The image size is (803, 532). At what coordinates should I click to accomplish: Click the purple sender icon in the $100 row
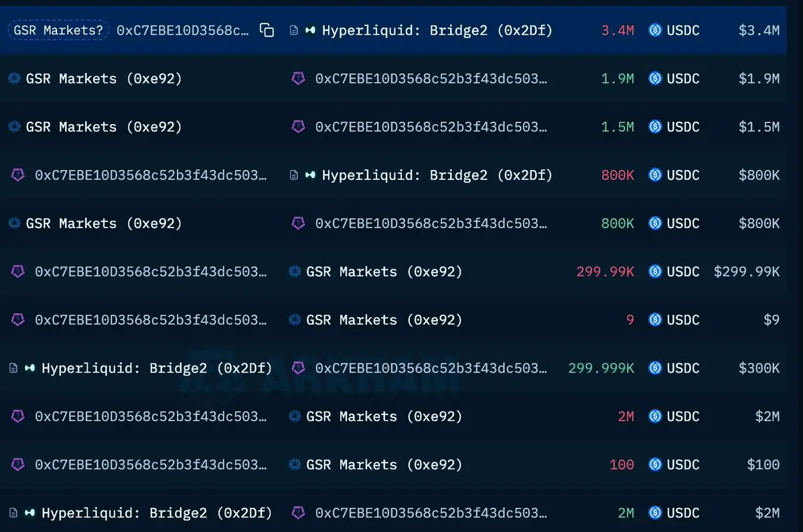[18, 464]
